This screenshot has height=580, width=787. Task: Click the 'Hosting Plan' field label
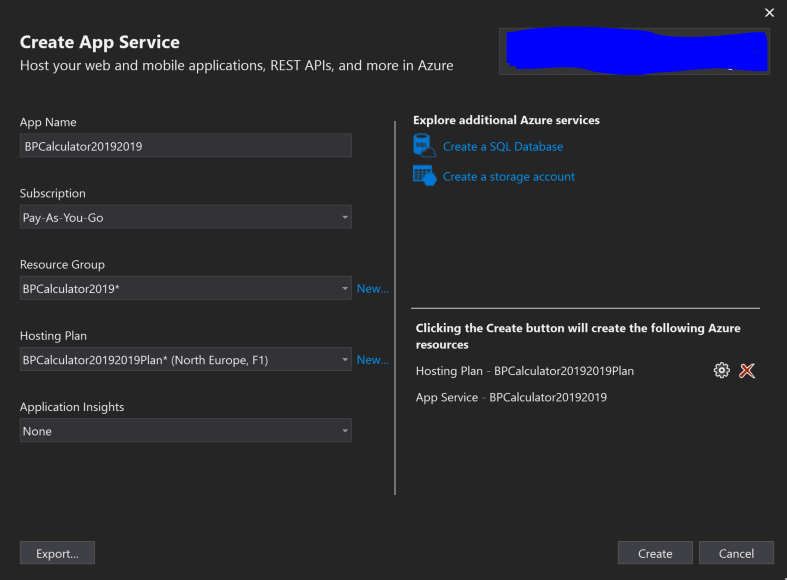53,336
